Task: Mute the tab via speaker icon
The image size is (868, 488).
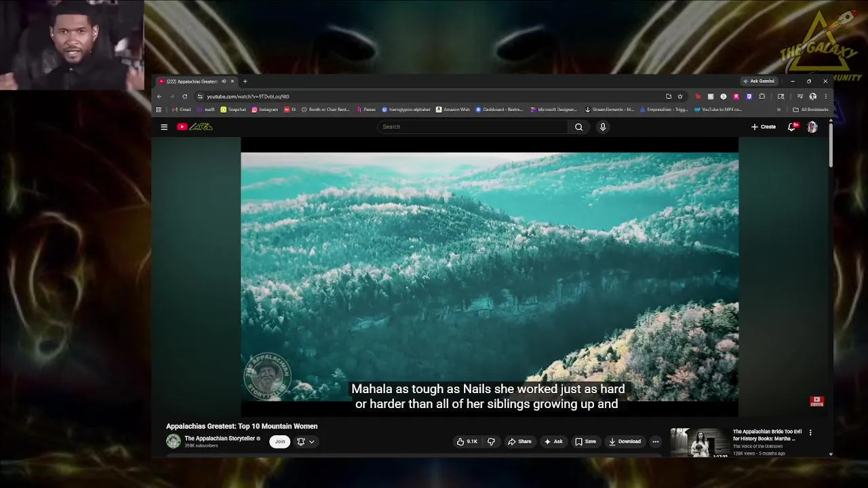Action: tap(223, 81)
